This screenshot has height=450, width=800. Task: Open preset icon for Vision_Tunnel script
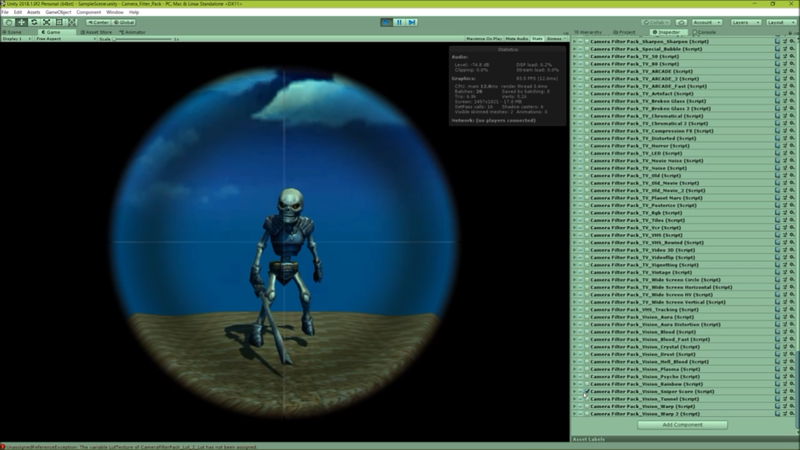pos(785,399)
